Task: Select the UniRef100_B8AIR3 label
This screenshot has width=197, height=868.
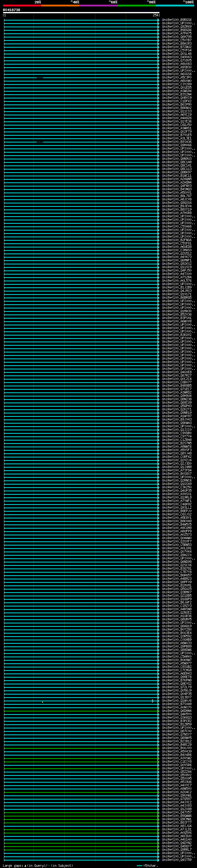Action: pyautogui.click(x=176, y=43)
